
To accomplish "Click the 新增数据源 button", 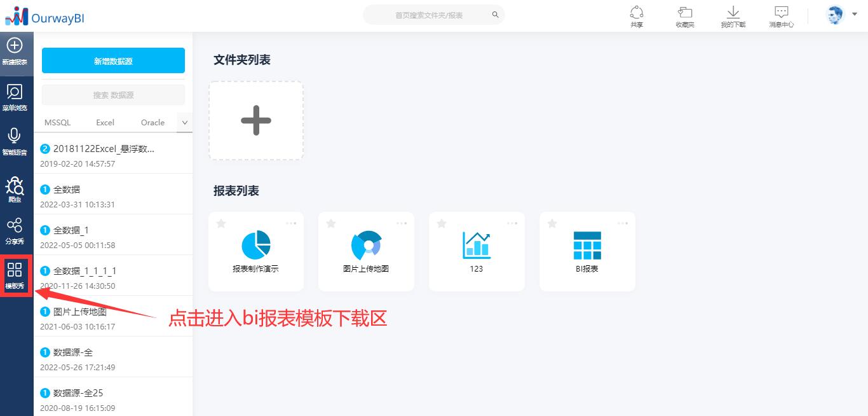I will (x=113, y=61).
